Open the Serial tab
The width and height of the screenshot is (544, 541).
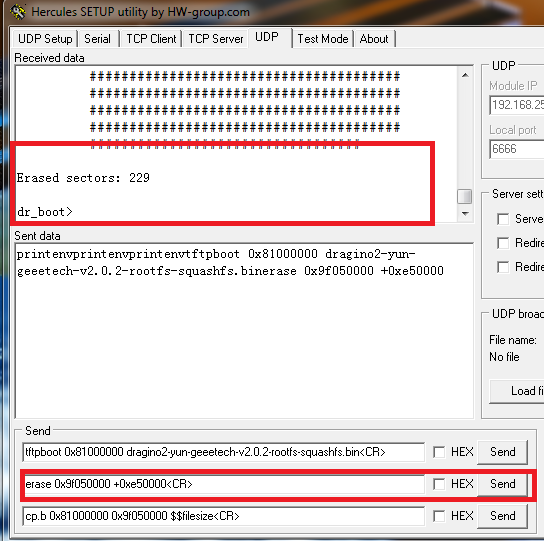pos(97,39)
